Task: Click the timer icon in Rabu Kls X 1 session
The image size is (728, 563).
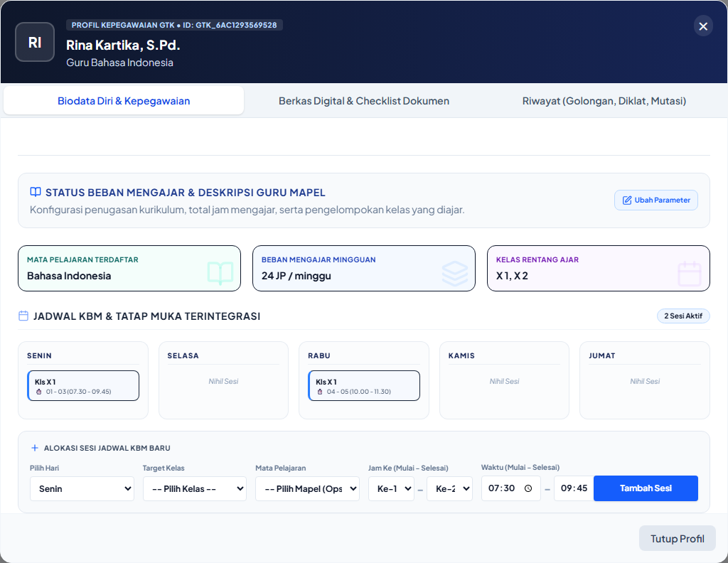Action: (x=320, y=392)
